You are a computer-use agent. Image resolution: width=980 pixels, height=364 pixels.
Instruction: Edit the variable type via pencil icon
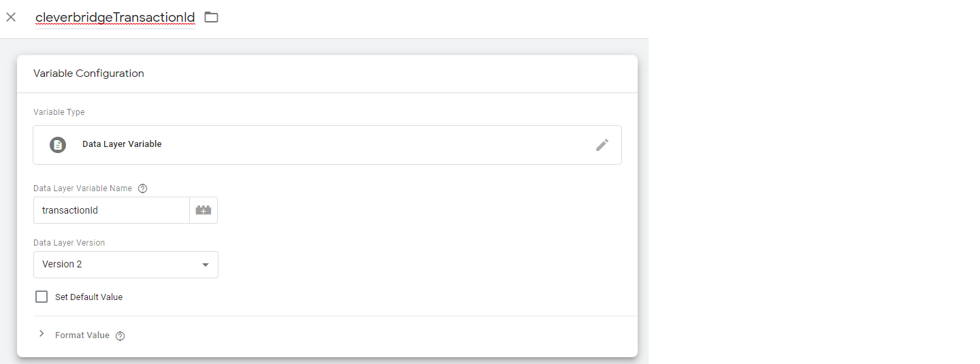(602, 144)
